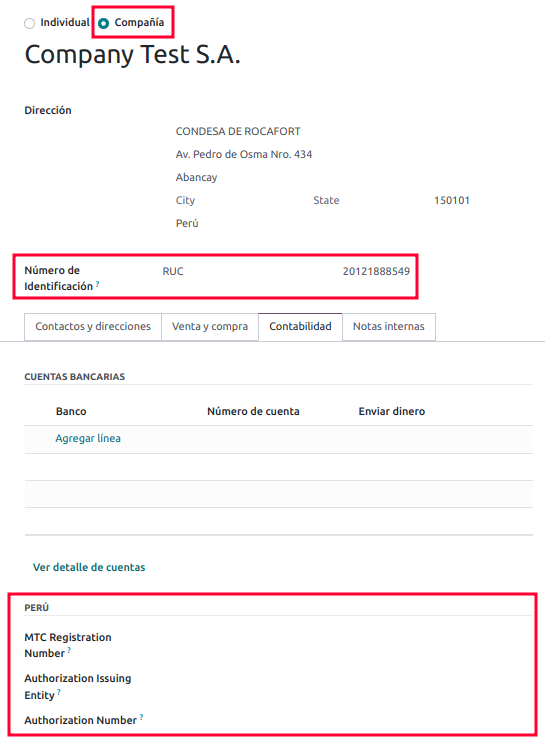Switch to the Venta y compra tab
This screenshot has width=545, height=750.
210,326
